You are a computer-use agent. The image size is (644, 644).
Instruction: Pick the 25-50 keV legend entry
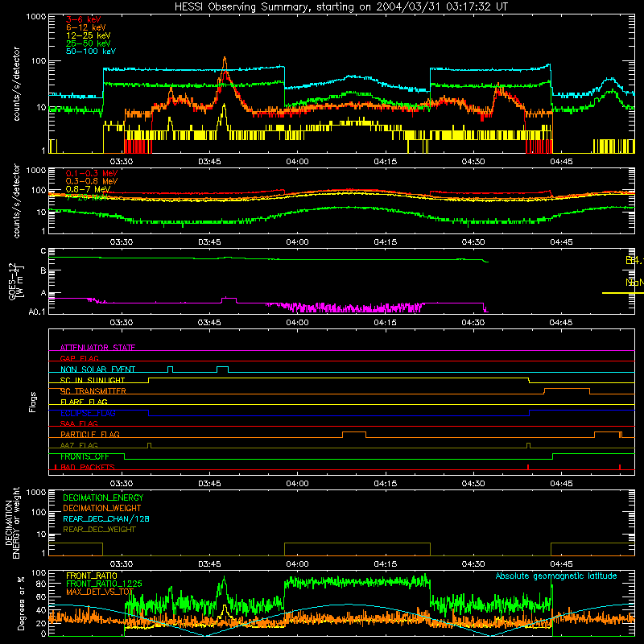click(x=88, y=43)
